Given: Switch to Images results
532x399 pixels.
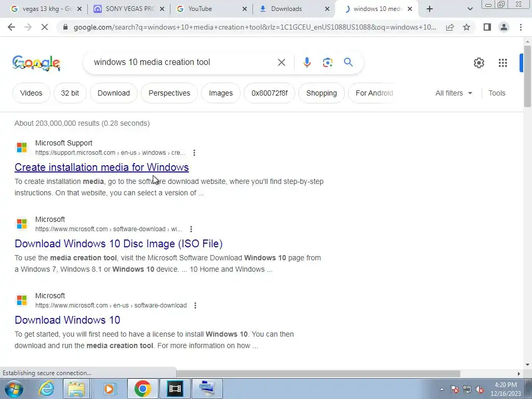Looking at the screenshot, I should [x=221, y=93].
